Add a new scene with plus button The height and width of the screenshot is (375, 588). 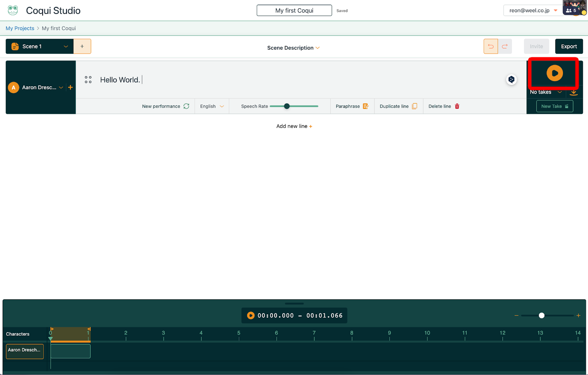(x=82, y=46)
